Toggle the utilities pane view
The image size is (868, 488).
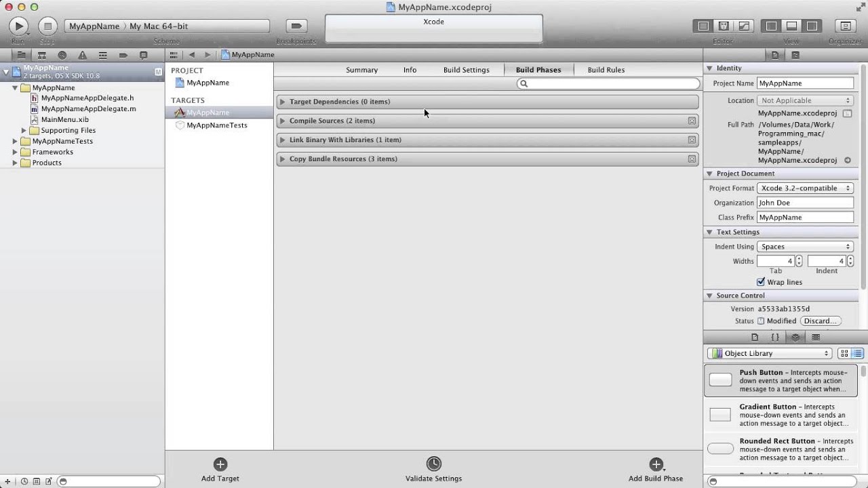(x=812, y=26)
